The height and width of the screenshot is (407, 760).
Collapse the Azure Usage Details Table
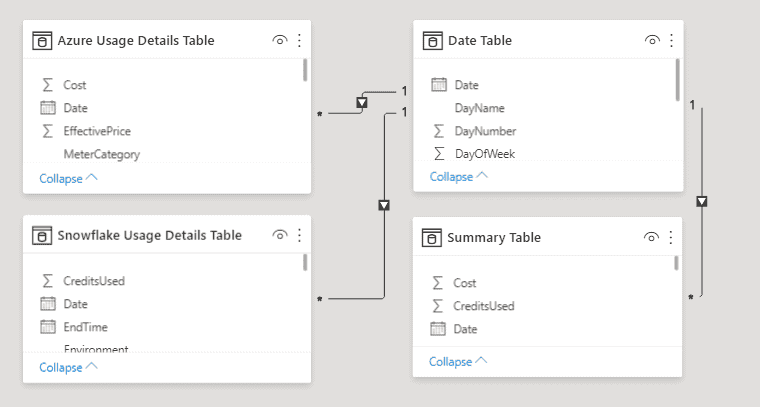coord(68,178)
